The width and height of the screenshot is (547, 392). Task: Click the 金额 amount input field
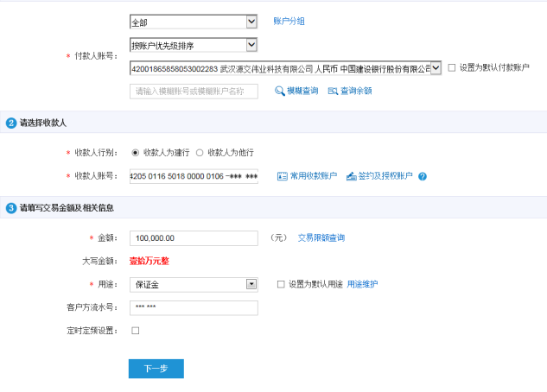(x=193, y=237)
